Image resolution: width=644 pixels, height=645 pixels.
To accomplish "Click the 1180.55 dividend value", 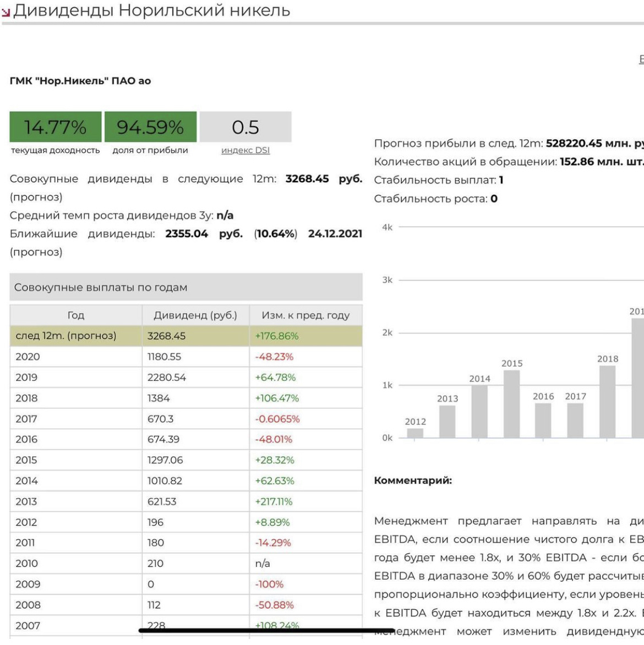I will 164,357.
